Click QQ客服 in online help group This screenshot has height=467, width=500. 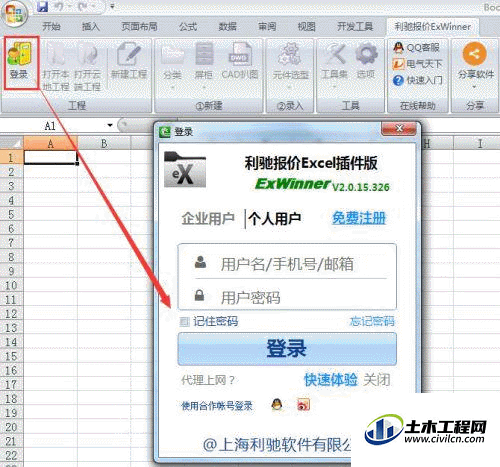pos(417,48)
